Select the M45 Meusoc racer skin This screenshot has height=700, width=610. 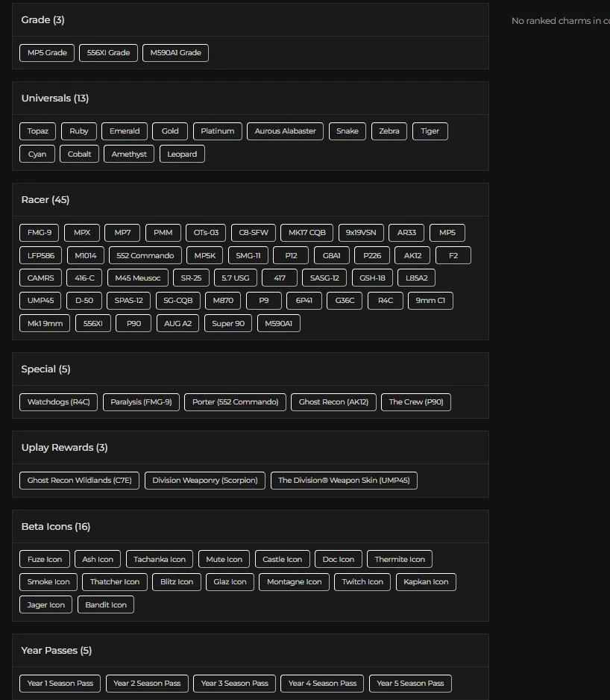(136, 278)
